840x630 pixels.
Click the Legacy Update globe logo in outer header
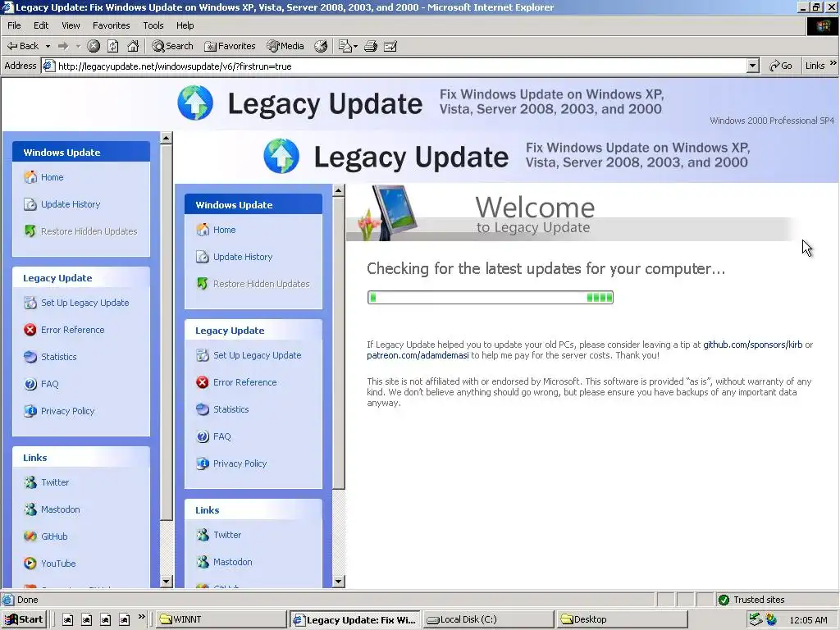(x=195, y=103)
